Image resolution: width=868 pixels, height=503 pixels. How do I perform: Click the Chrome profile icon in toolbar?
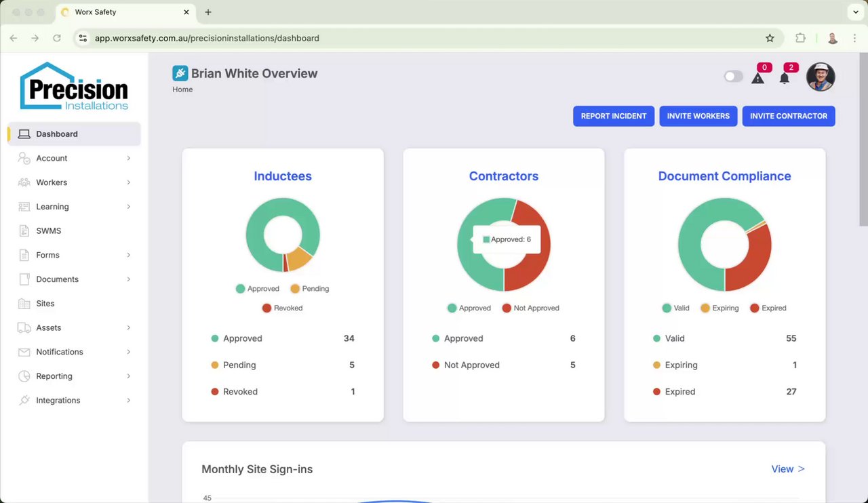click(x=833, y=39)
